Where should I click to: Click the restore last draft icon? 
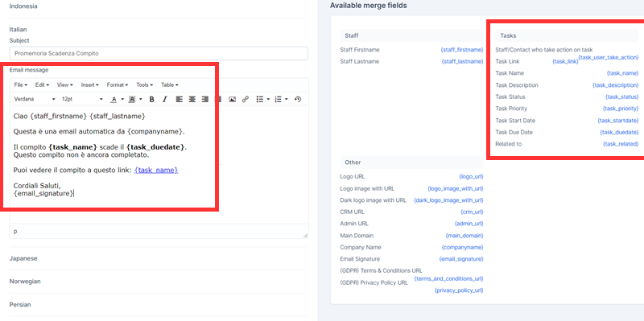(x=298, y=99)
